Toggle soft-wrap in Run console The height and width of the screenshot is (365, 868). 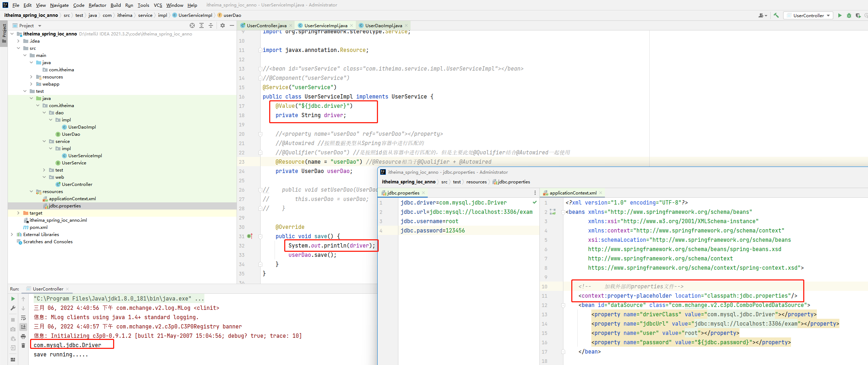[23, 318]
